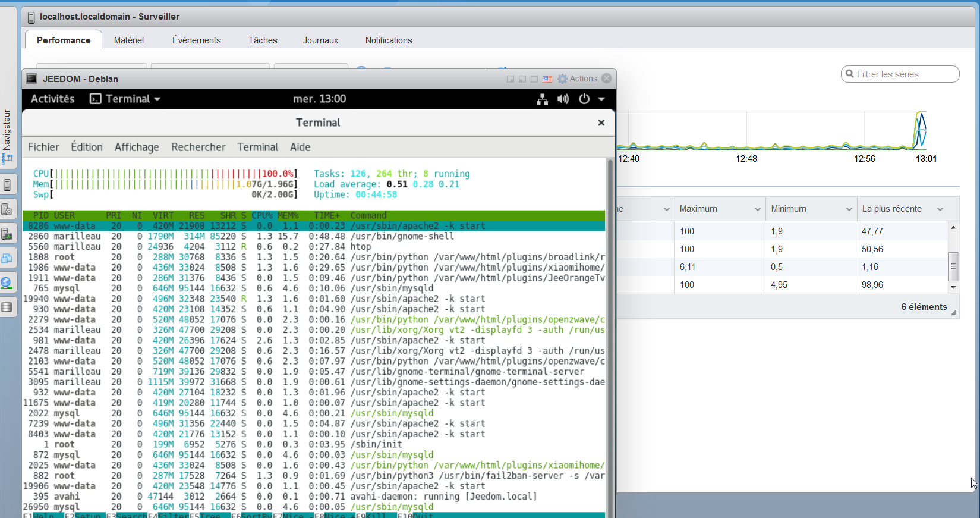Click the 6 éléments count text
This screenshot has height=518, width=980.
click(924, 307)
